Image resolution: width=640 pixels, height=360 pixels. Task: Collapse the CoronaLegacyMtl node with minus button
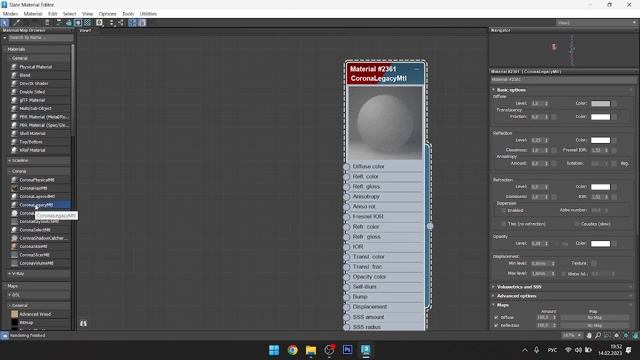[416, 69]
